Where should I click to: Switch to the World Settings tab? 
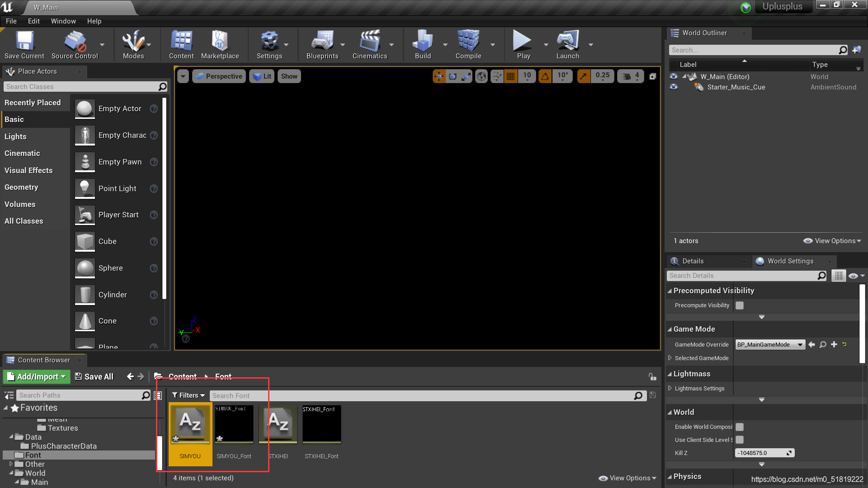click(x=790, y=261)
